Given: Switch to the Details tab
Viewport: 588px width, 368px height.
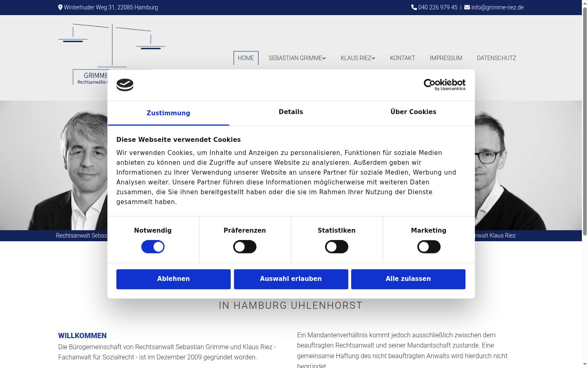Looking at the screenshot, I should tap(291, 112).
